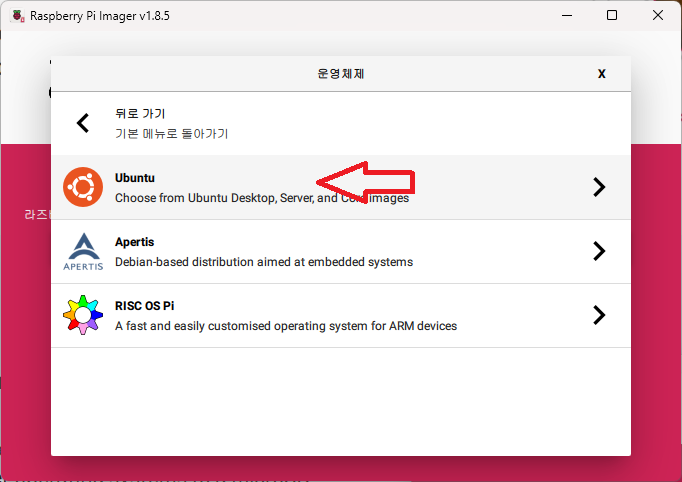The image size is (682, 482).
Task: Expand the RISC OS Pi entry chevron
Action: (599, 315)
